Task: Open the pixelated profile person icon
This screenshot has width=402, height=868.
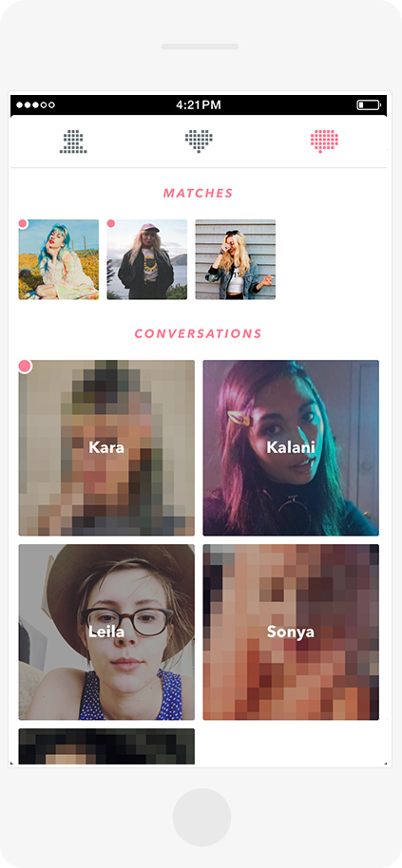Action: (x=73, y=142)
